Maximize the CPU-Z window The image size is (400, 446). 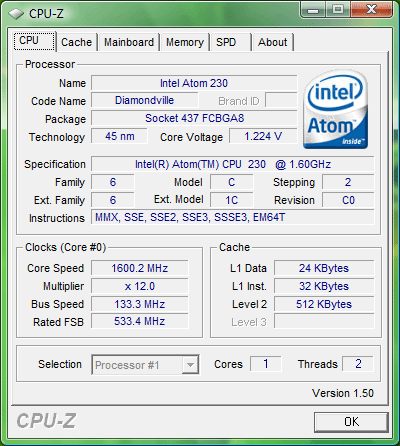pos(338,9)
